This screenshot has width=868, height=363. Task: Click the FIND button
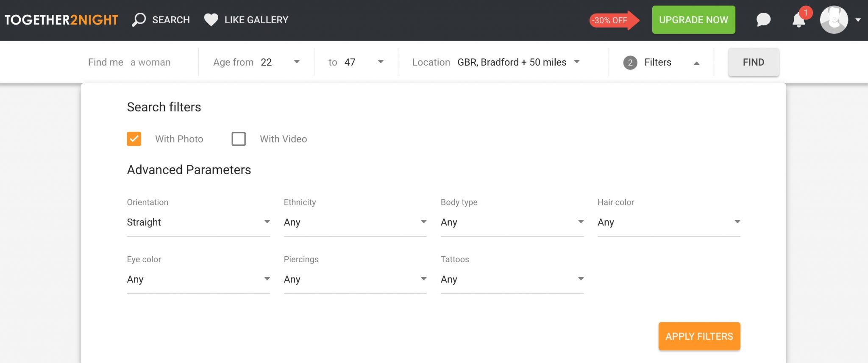click(x=754, y=62)
